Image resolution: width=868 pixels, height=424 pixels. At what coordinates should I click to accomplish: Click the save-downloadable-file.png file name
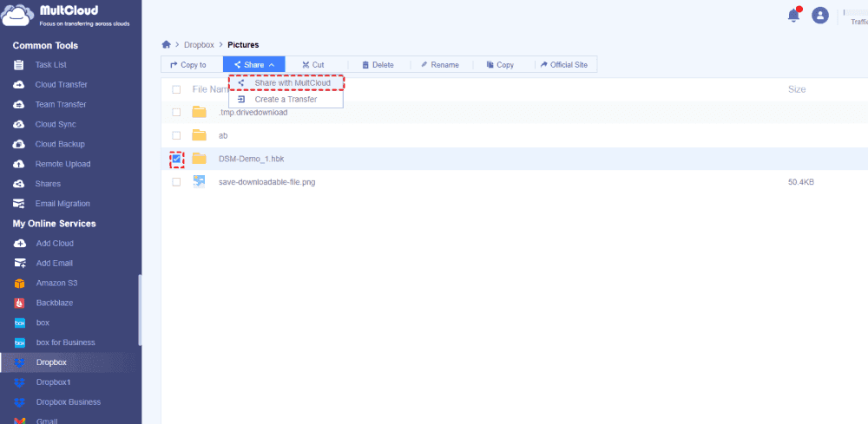266,182
